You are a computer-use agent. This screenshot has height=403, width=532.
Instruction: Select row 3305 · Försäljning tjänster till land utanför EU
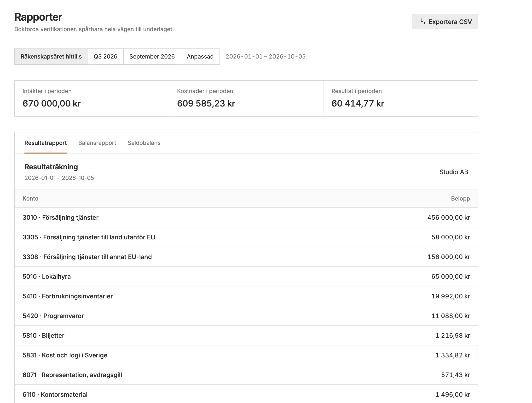246,237
